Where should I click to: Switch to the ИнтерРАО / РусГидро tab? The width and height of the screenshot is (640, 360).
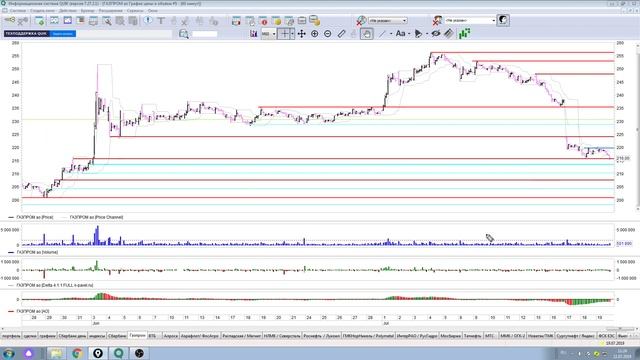[417, 336]
